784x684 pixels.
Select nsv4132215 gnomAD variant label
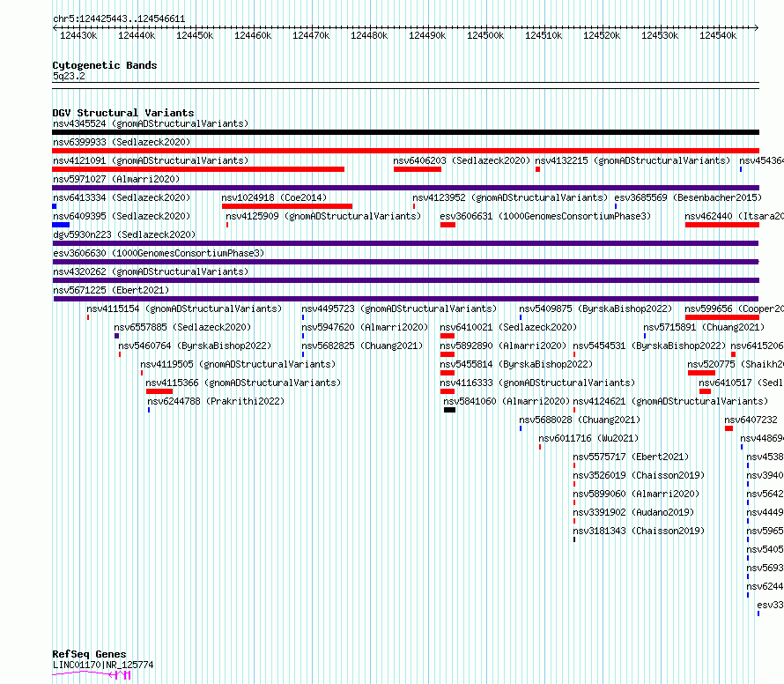click(x=632, y=160)
